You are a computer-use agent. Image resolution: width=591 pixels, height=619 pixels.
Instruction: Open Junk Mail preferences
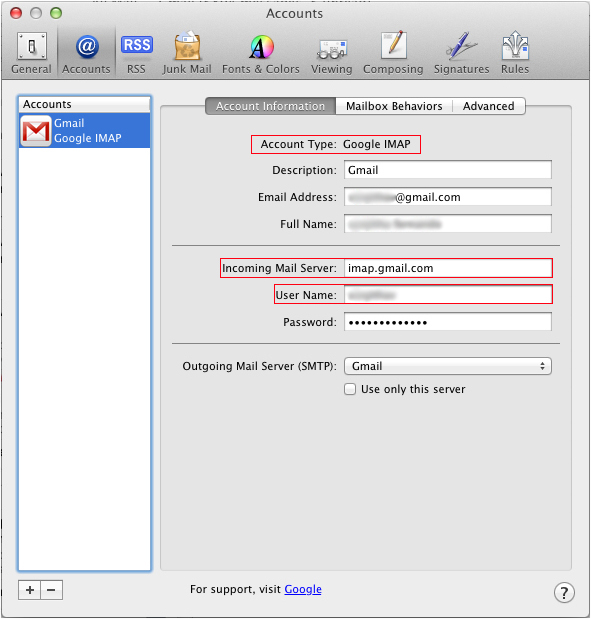tap(187, 53)
